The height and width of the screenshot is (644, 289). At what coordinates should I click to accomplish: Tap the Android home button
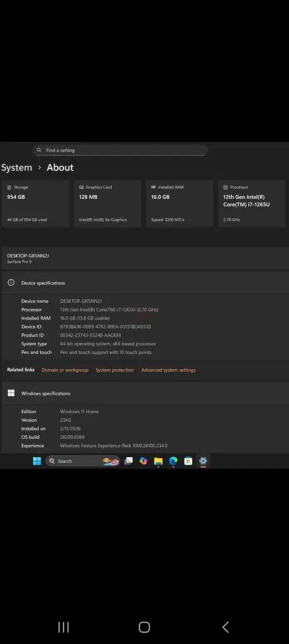pos(144,627)
